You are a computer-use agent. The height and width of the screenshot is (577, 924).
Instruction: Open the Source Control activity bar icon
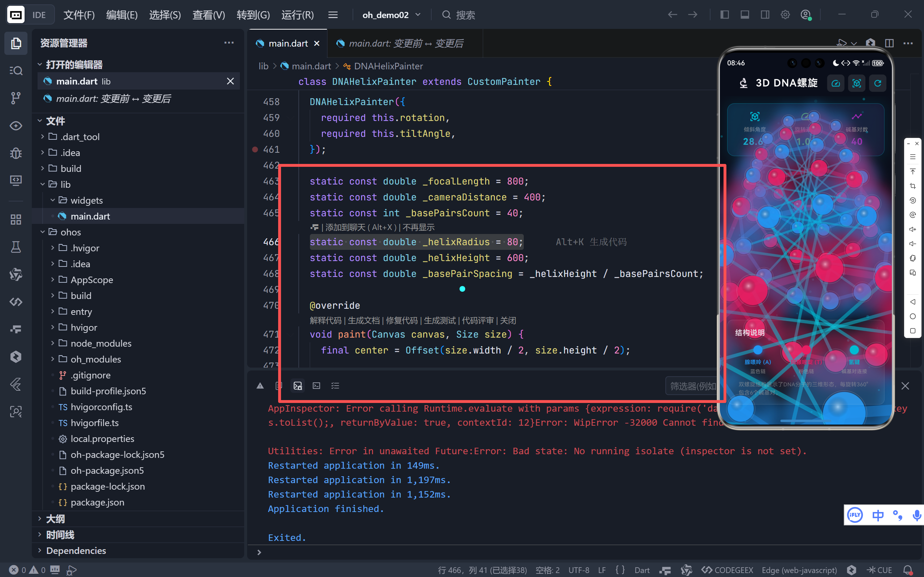(16, 98)
